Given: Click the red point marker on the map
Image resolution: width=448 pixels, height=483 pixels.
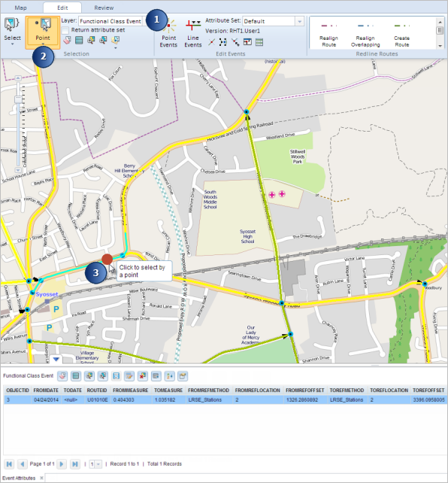Looking at the screenshot, I should [107, 260].
